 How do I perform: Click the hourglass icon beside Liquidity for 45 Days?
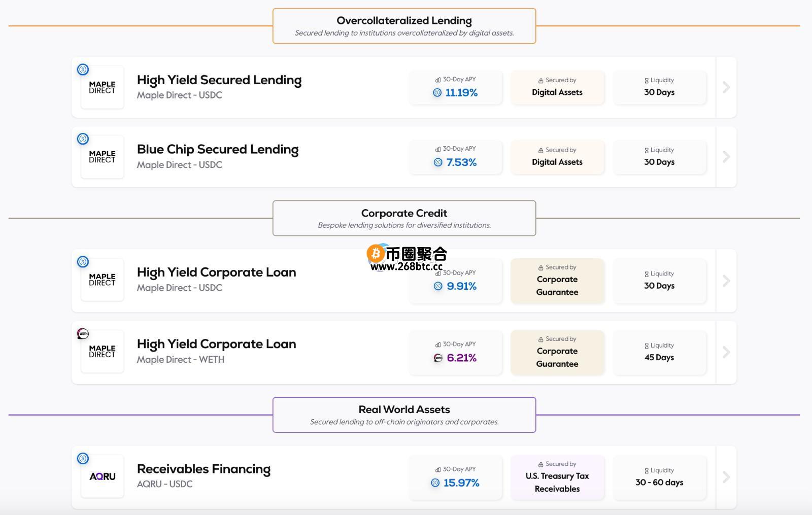647,346
